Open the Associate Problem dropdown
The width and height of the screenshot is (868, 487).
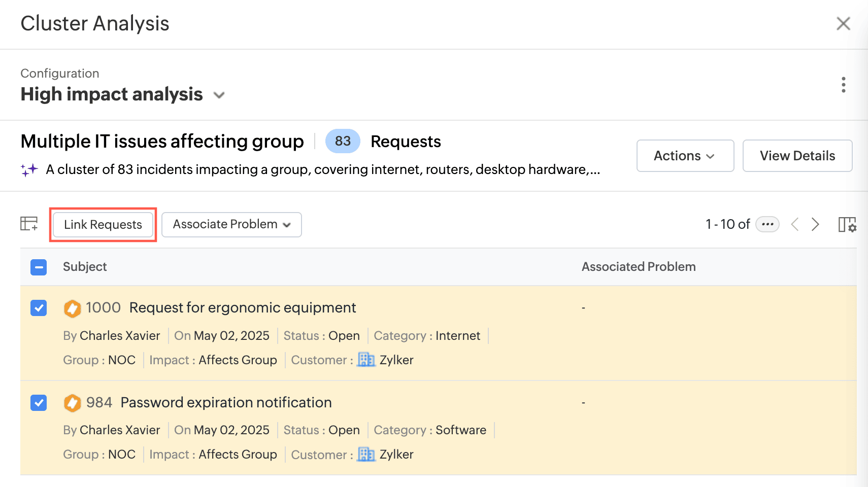tap(231, 224)
